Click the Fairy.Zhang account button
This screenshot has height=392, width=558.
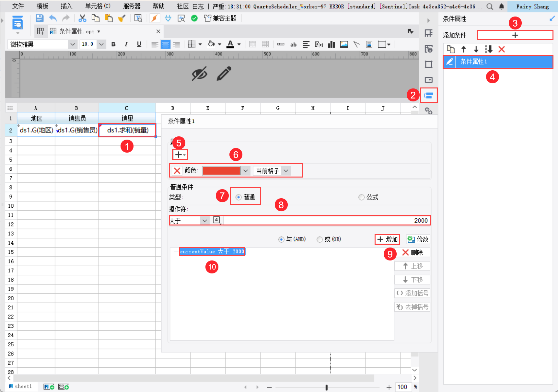tap(532, 6)
